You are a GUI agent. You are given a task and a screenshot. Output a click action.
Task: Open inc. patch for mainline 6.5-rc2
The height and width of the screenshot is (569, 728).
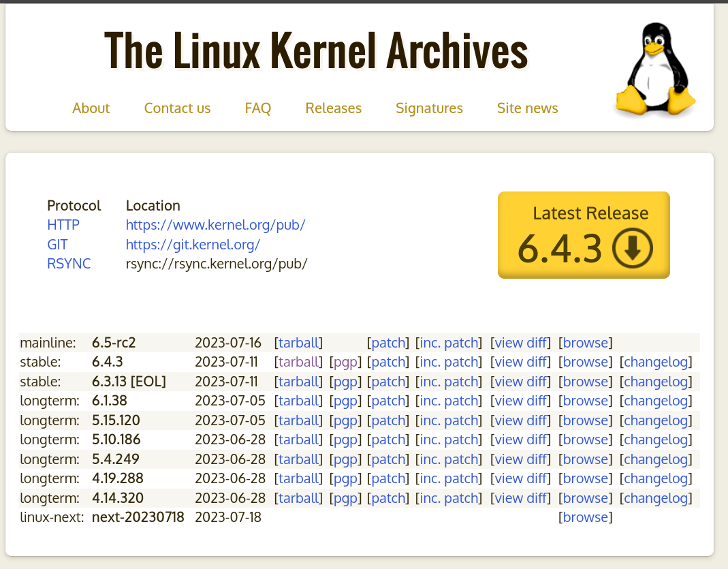(x=449, y=343)
